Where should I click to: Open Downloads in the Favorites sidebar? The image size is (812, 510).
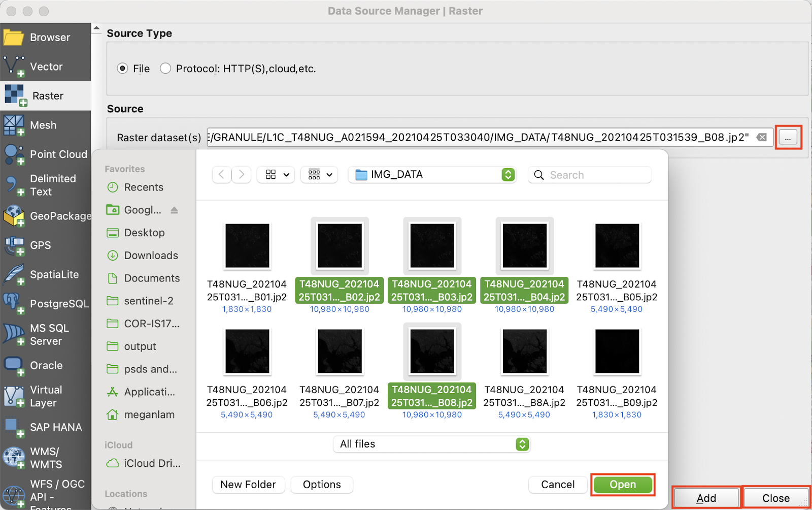pyautogui.click(x=151, y=256)
